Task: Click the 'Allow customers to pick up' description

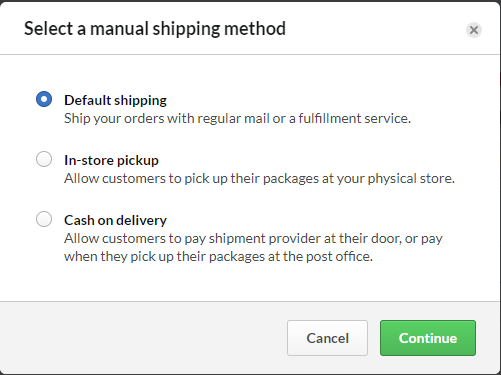Action: coord(259,178)
